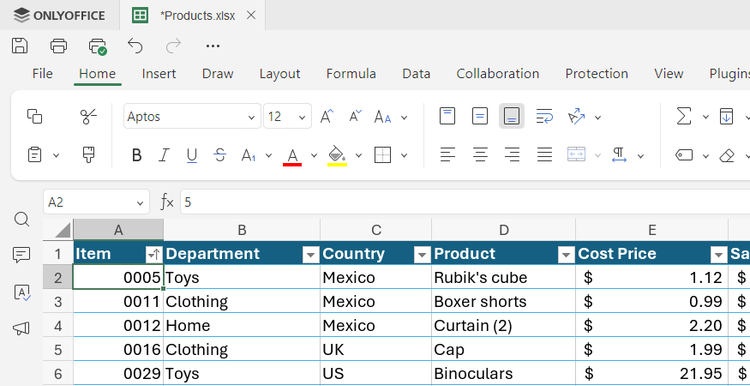Viewport: 750px width, 386px height.
Task: Click the Paste clipboard icon
Action: pos(34,155)
